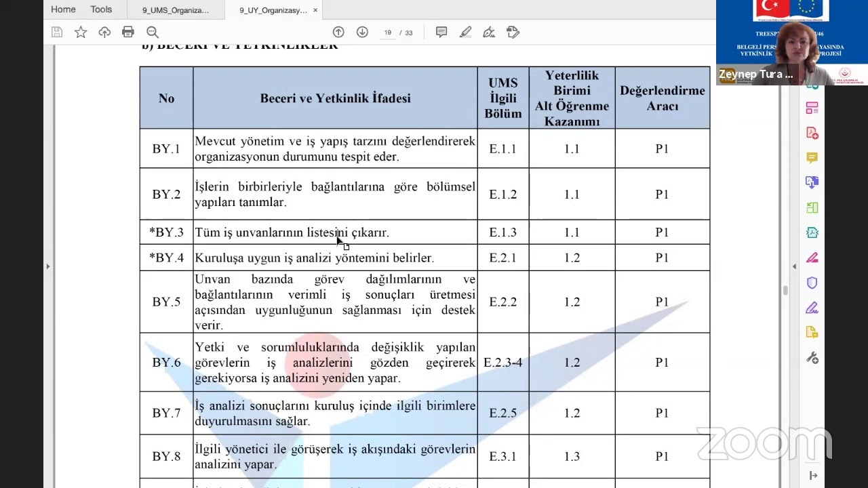868x488 pixels.
Task: Open the Send for comments sidebar tool
Action: click(x=812, y=332)
